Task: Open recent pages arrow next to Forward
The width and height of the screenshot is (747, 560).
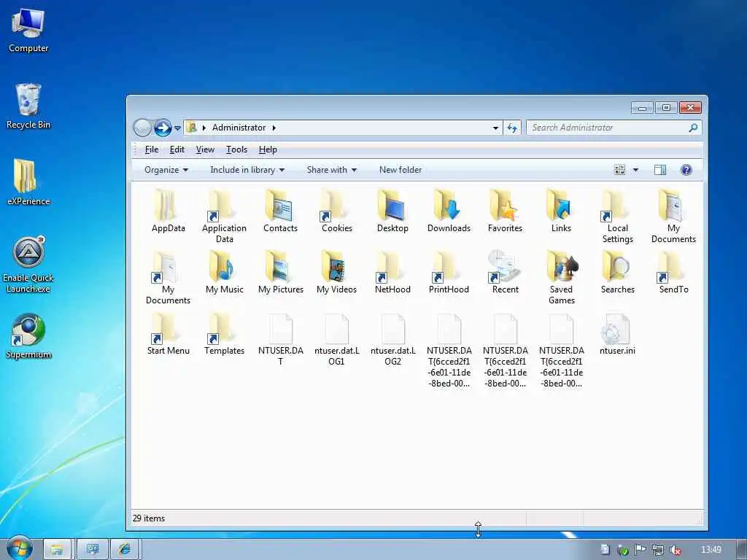Action: point(177,128)
